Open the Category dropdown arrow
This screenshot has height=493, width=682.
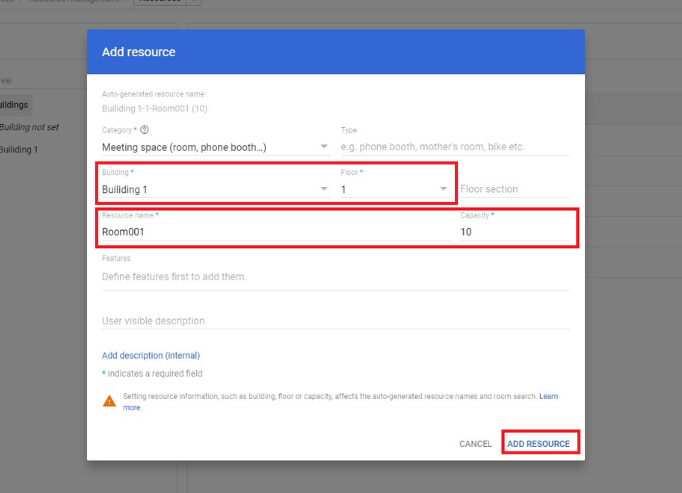pyautogui.click(x=324, y=147)
